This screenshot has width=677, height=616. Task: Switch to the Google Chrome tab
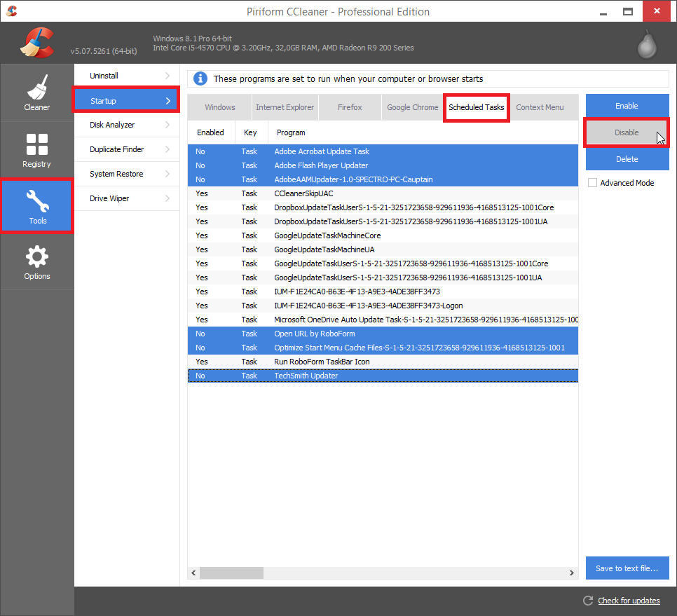(x=412, y=107)
